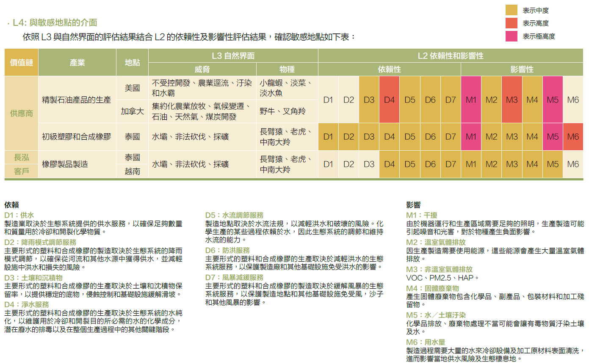Click the '橡膠製品製造' industry cell
The width and height of the screenshot is (589, 364).
(77, 164)
